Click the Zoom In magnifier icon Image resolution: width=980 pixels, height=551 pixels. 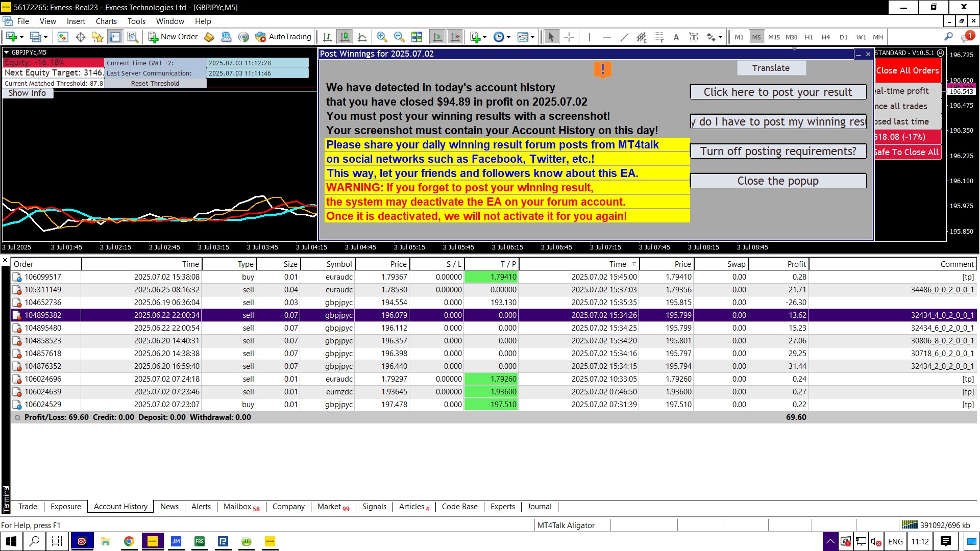381,37
